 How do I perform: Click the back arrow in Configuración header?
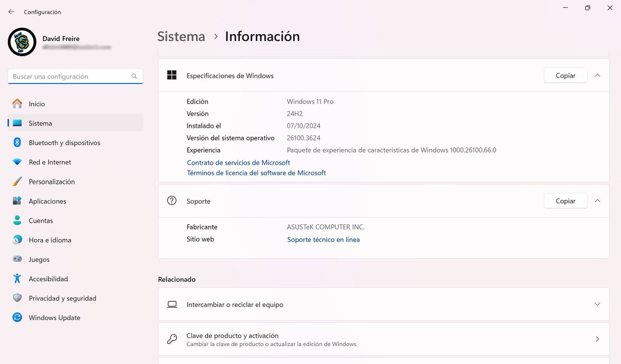11,12
